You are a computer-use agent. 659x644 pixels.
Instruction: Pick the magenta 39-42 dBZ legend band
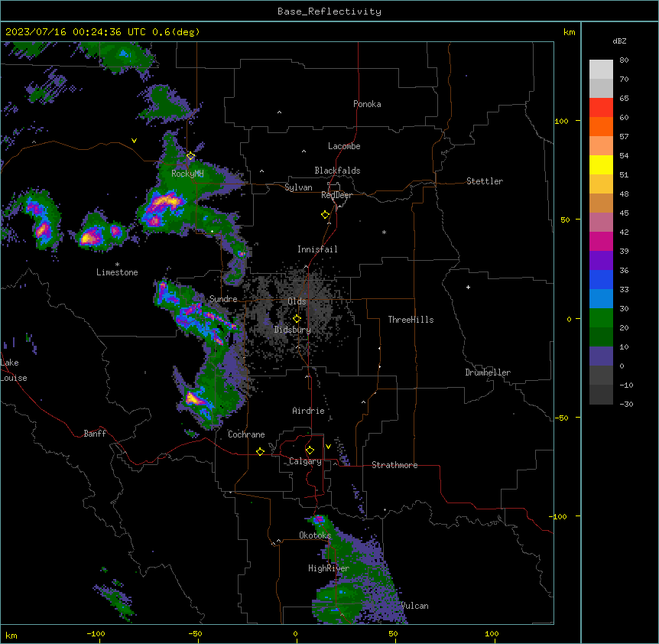point(601,241)
